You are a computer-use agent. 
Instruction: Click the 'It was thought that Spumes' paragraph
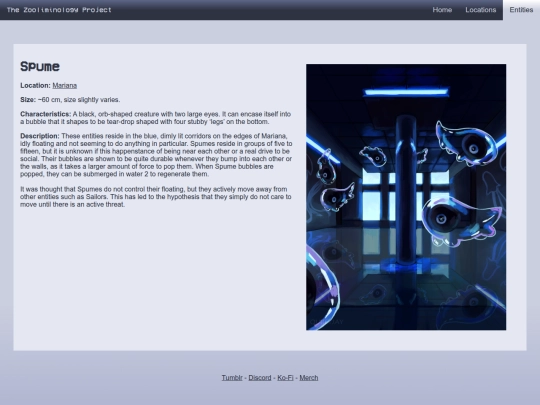(156, 197)
